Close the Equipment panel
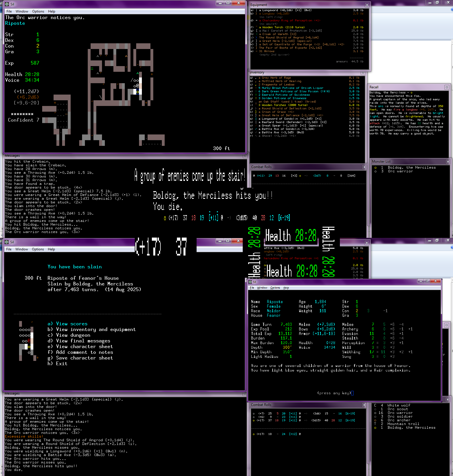 pyautogui.click(x=367, y=5)
